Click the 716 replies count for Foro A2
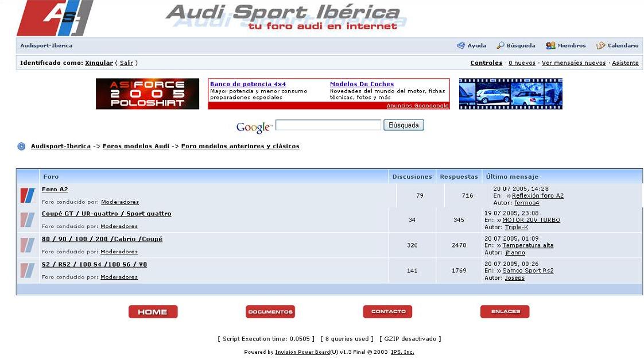The width and height of the screenshot is (644, 359). 467,196
